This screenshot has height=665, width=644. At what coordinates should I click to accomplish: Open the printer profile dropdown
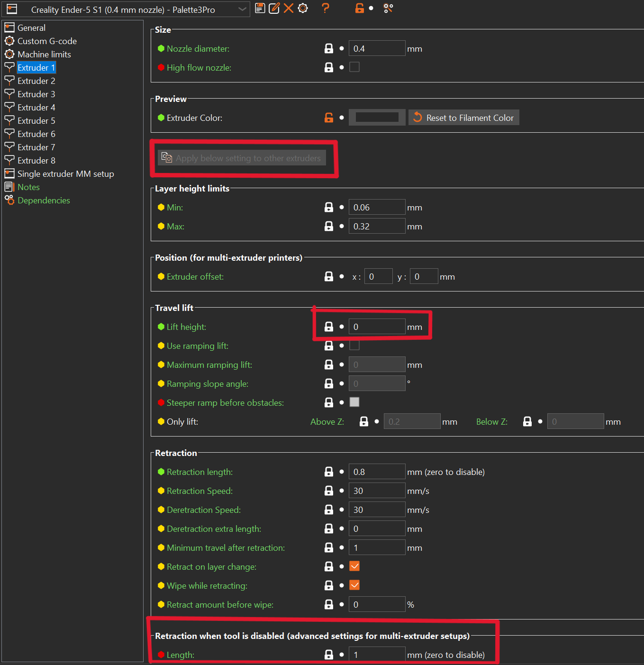[242, 9]
